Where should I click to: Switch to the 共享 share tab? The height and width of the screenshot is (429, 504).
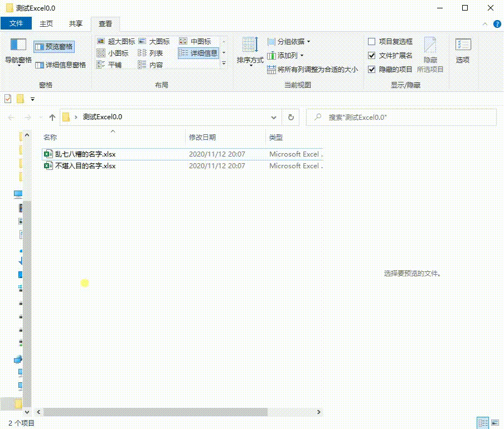click(x=76, y=24)
